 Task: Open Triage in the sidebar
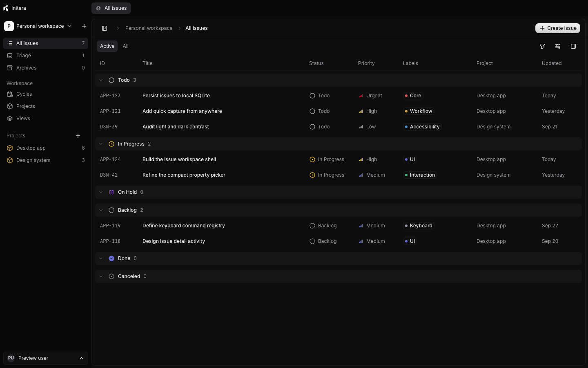click(x=46, y=56)
